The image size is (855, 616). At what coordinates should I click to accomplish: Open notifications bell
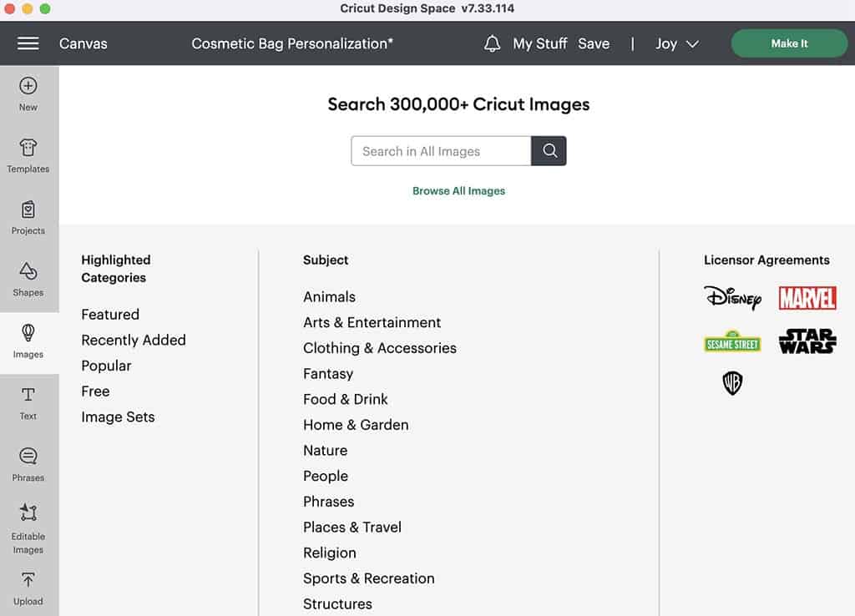(492, 43)
